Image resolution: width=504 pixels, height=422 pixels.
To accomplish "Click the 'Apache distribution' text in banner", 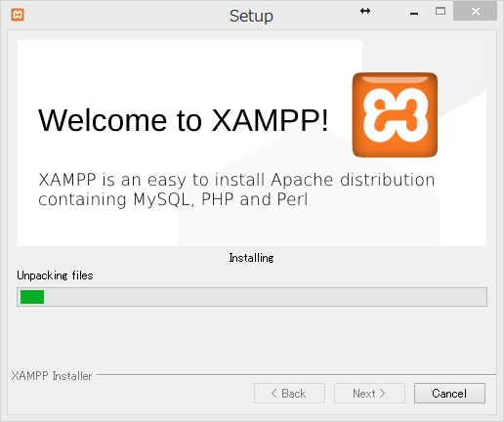I will pyautogui.click(x=353, y=180).
